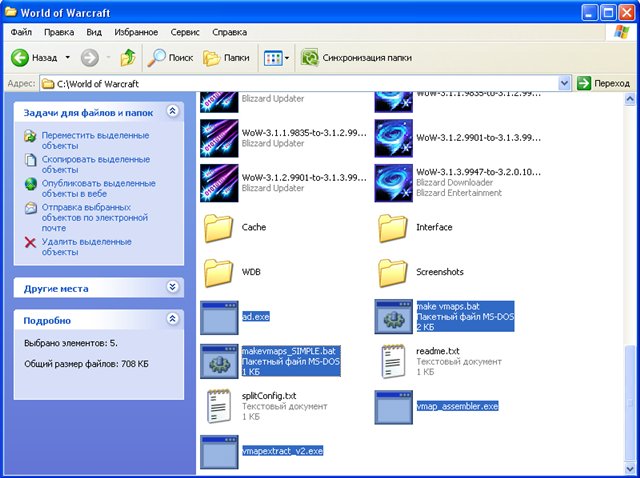Click the Cache folder name
This screenshot has width=640, height=478.
[254, 227]
